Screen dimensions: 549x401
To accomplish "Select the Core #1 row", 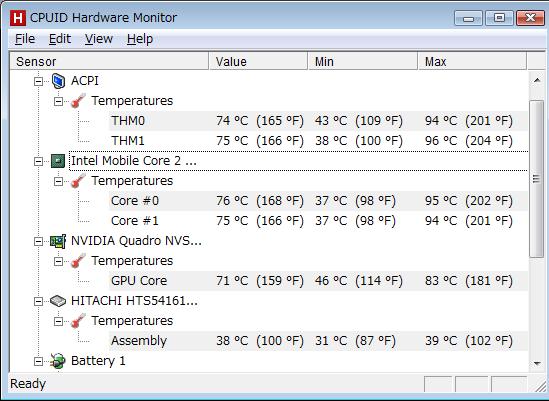I will pos(318,221).
